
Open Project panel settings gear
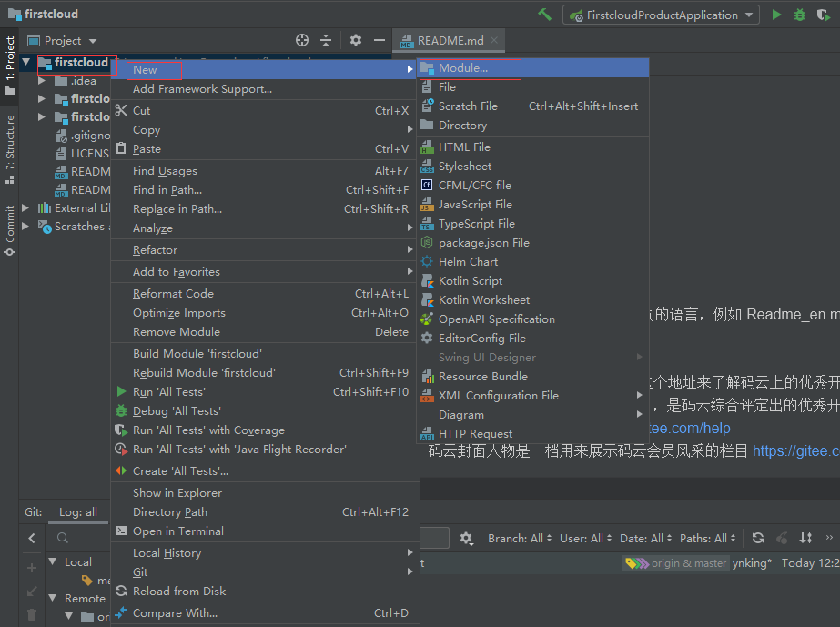(x=356, y=40)
